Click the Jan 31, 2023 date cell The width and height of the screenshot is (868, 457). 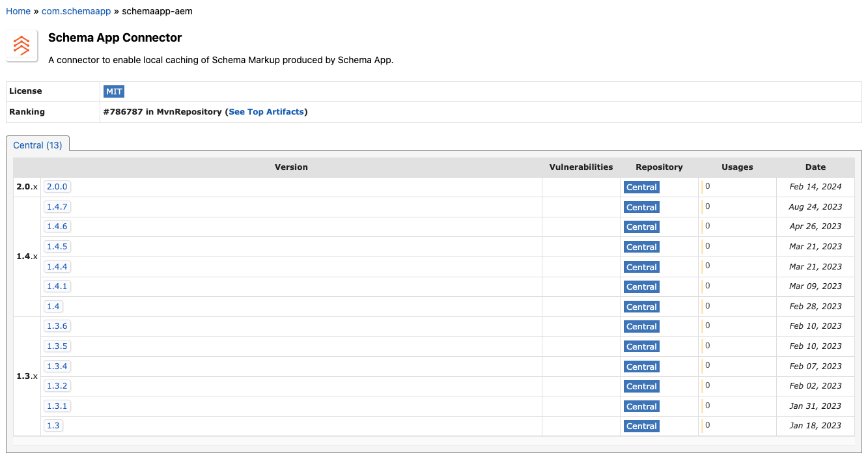click(815, 406)
